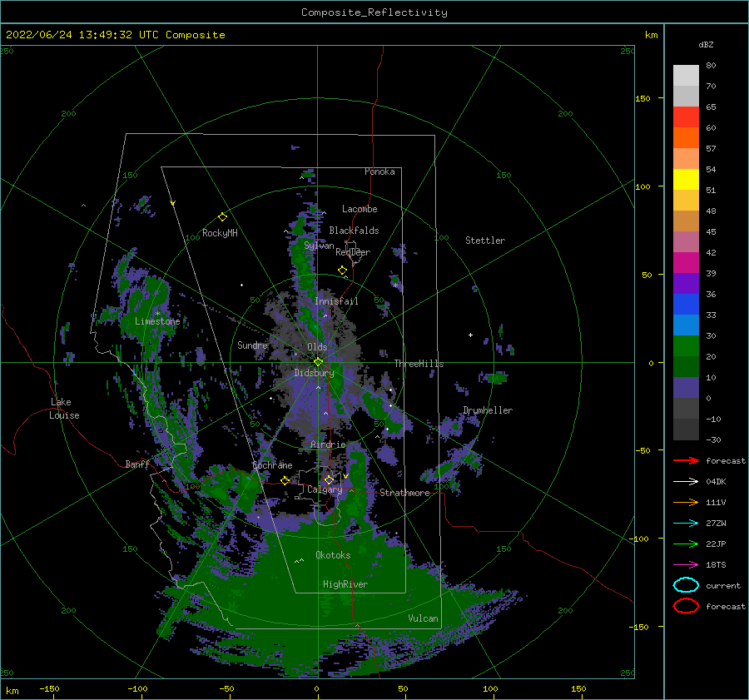Image resolution: width=749 pixels, height=700 pixels.
Task: Click the Didsbury city label
Action: point(315,373)
